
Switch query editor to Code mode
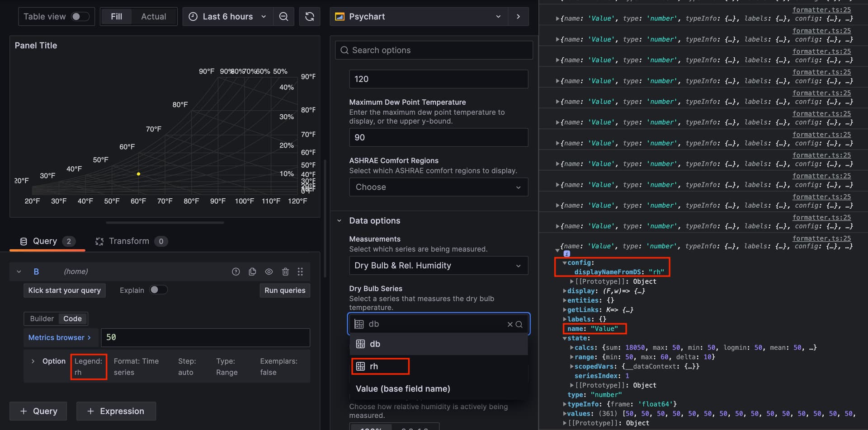pyautogui.click(x=72, y=318)
